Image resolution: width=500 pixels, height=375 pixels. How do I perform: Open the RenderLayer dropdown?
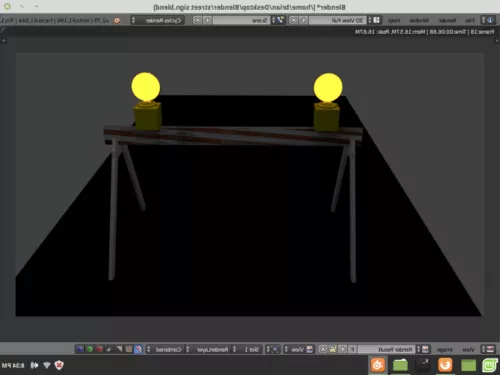(211, 349)
